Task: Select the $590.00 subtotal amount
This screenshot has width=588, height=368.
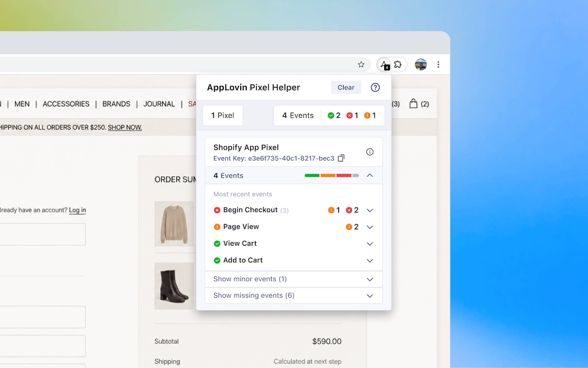Action: 327,341
